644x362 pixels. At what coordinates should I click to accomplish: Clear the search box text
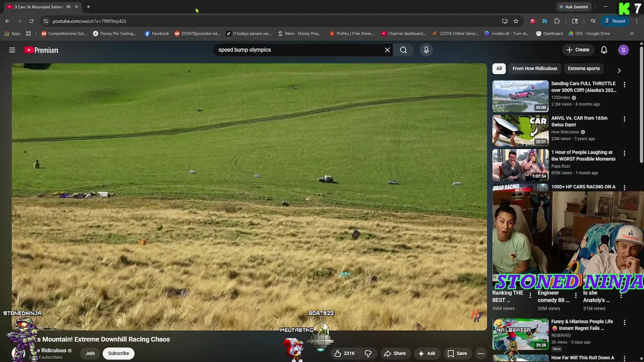click(x=387, y=50)
